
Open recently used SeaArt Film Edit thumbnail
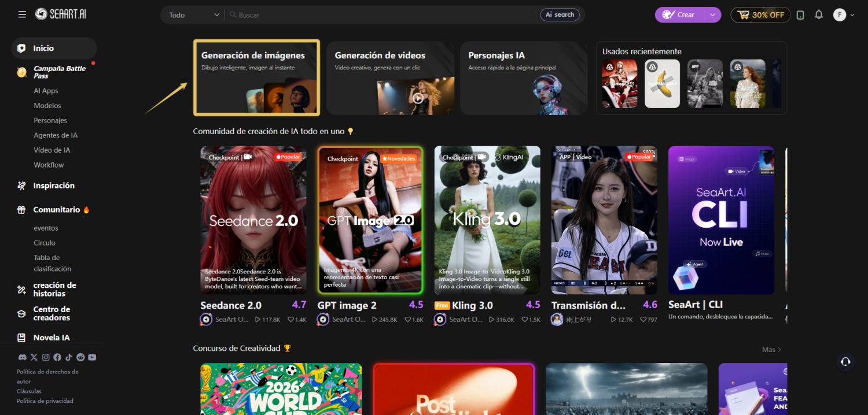click(x=748, y=84)
